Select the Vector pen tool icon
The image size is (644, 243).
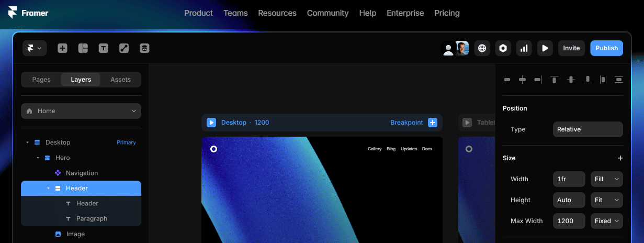pos(124,48)
